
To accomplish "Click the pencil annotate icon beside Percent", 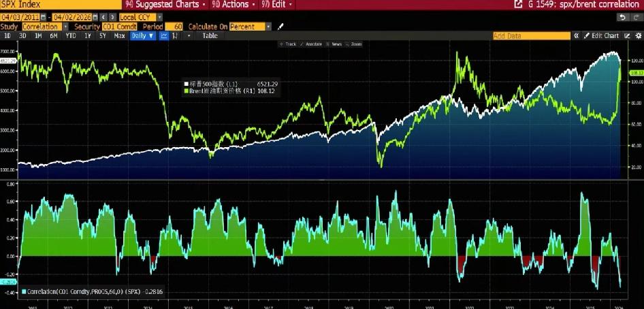I will pos(280,27).
